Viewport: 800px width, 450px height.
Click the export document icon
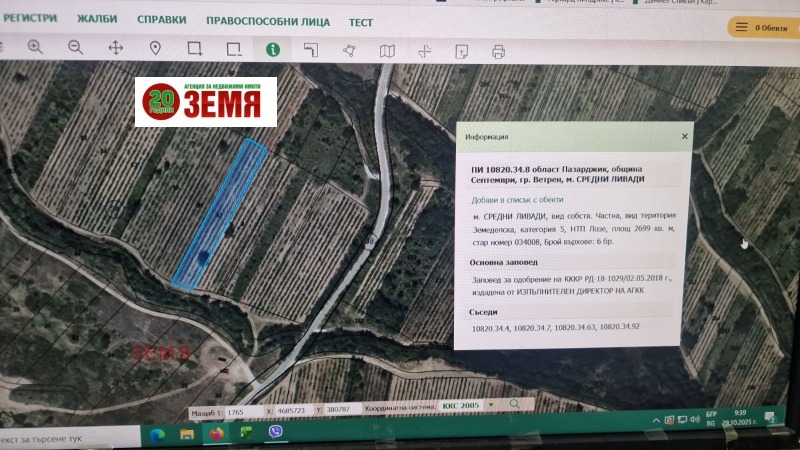click(x=462, y=52)
